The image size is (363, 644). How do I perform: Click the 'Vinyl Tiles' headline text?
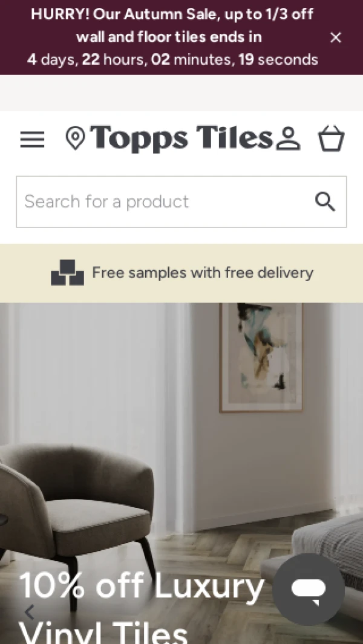[103, 632]
